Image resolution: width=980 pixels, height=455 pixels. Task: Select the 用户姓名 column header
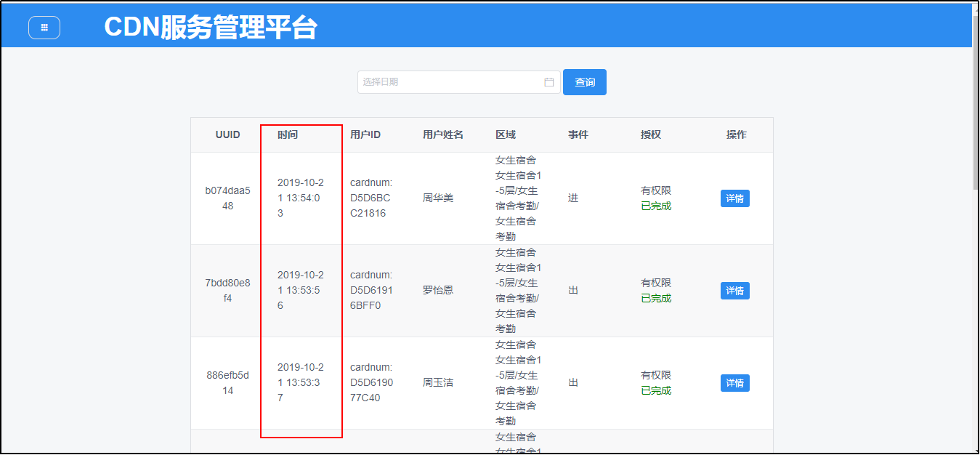(x=443, y=134)
